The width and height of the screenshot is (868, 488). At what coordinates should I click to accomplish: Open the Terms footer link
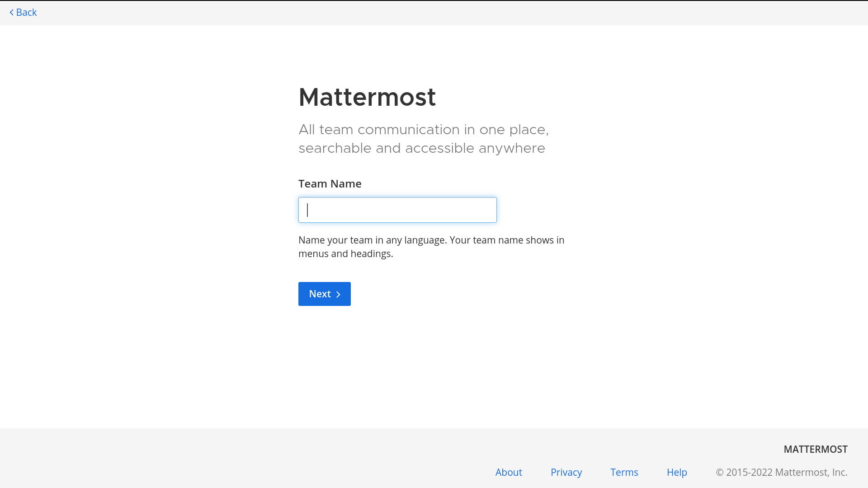click(x=624, y=472)
